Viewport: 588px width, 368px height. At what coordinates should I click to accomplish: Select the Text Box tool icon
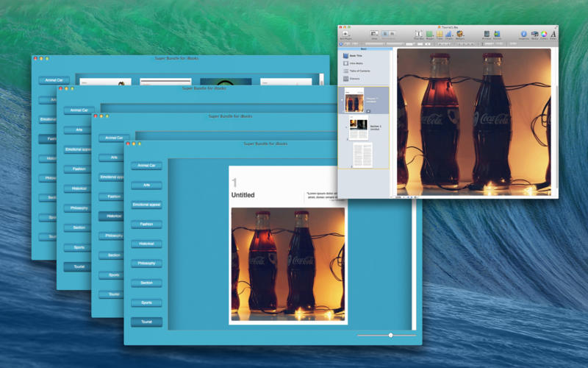(x=419, y=34)
